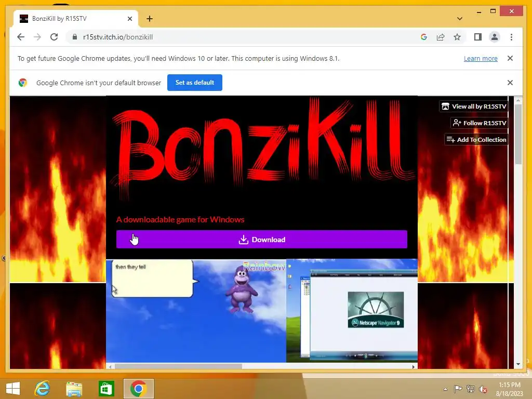
Task: Open File Explorer from taskbar
Action: click(x=74, y=388)
